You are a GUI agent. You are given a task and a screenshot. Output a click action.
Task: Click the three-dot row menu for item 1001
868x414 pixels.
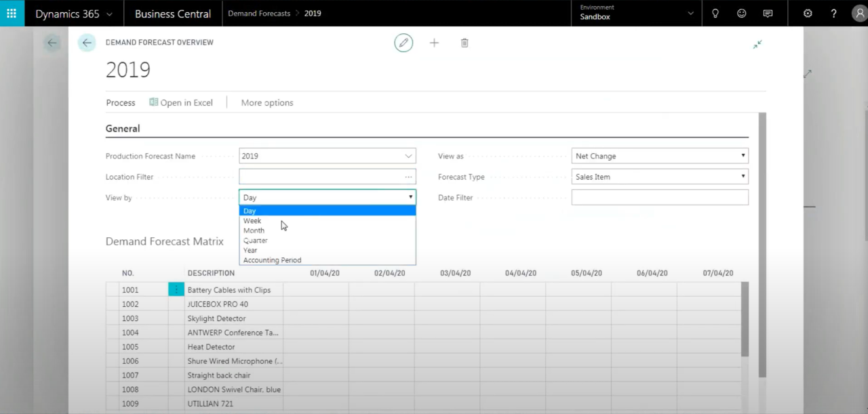176,289
